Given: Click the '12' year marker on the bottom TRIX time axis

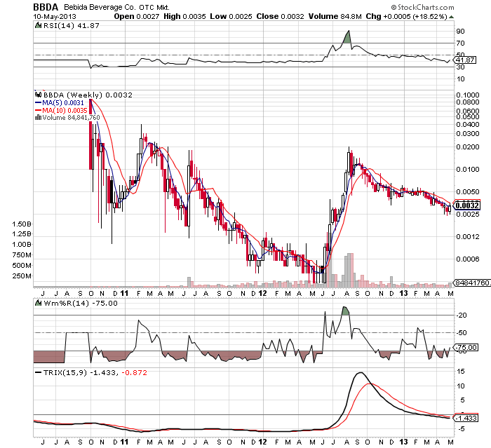Looking at the screenshot, I should point(262,442).
